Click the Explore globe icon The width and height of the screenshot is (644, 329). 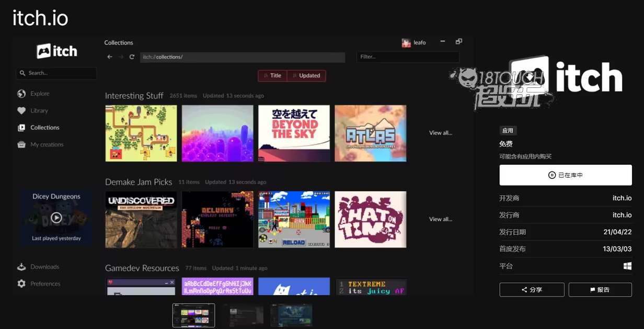(x=21, y=94)
